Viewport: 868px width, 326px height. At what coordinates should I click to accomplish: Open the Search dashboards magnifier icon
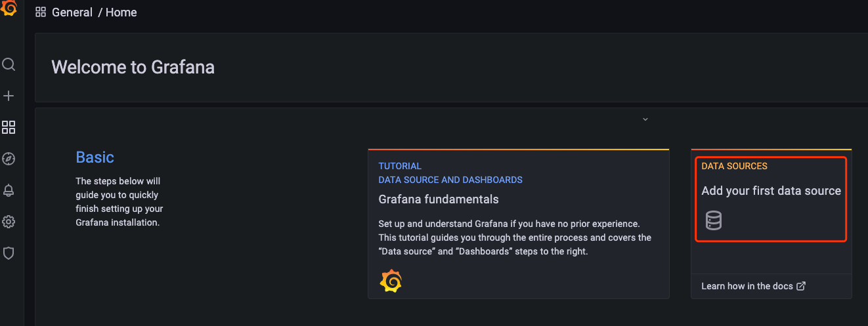(9, 64)
